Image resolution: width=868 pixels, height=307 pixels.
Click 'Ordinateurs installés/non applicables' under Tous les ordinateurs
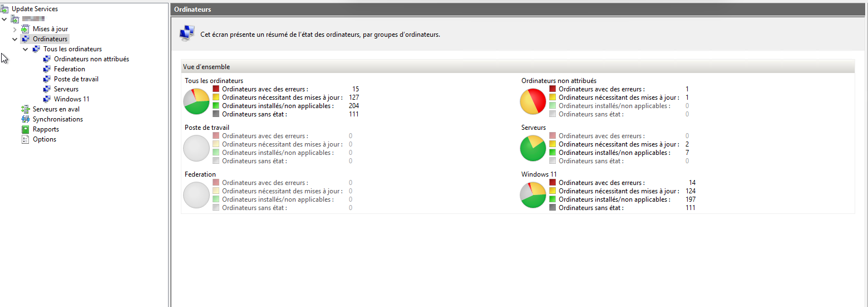(278, 106)
